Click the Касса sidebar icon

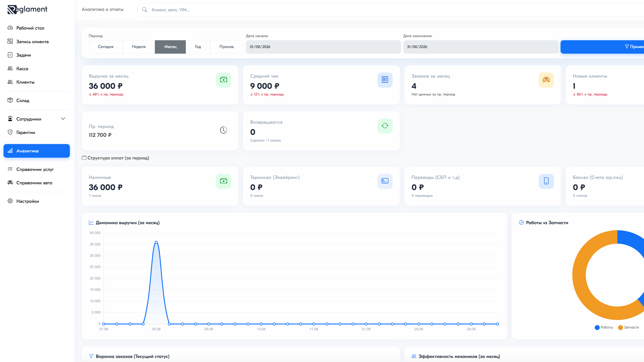(10, 68)
